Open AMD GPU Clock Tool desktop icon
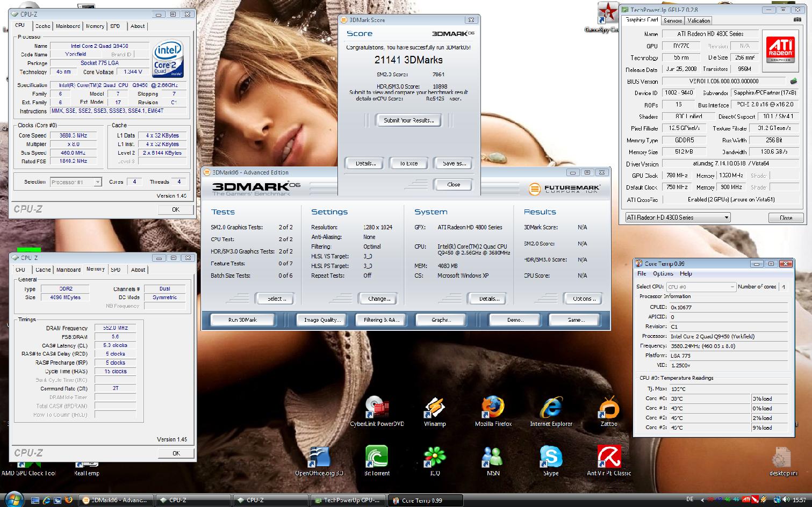The image size is (812, 507). [28, 466]
